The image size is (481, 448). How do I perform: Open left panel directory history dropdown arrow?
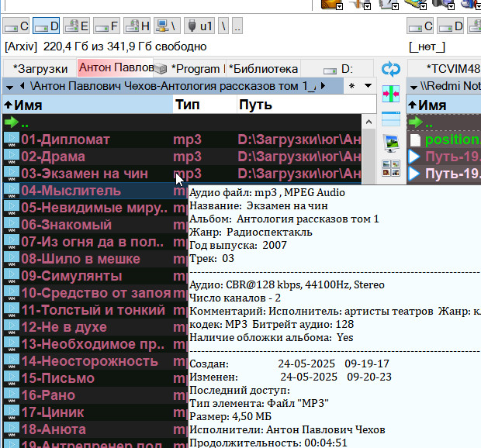tap(368, 85)
